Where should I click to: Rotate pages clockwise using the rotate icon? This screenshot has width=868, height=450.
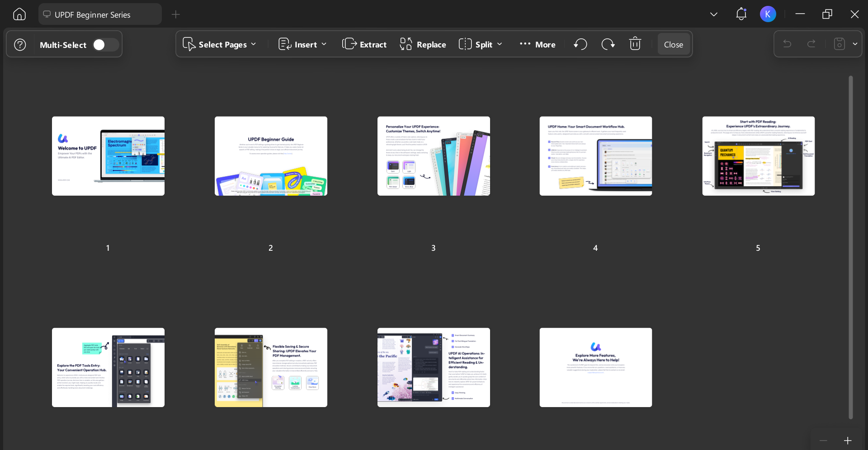click(608, 44)
